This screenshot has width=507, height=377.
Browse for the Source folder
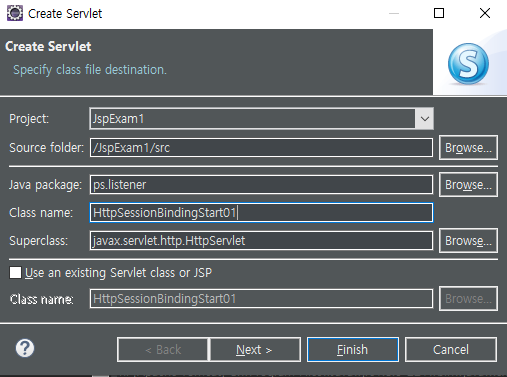[468, 148]
